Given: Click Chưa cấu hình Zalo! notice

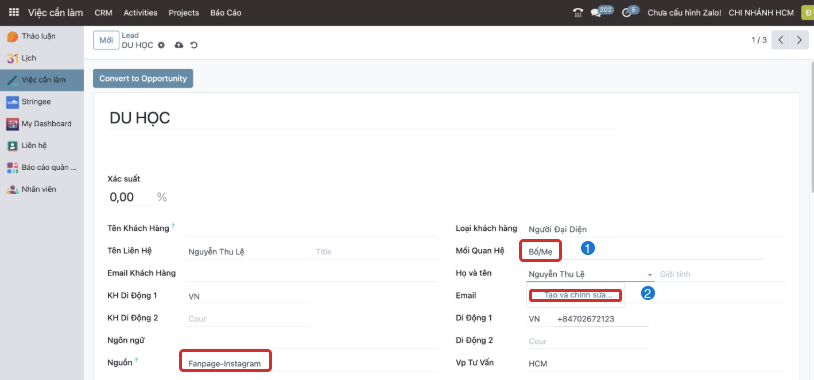Looking at the screenshot, I should pos(684,12).
